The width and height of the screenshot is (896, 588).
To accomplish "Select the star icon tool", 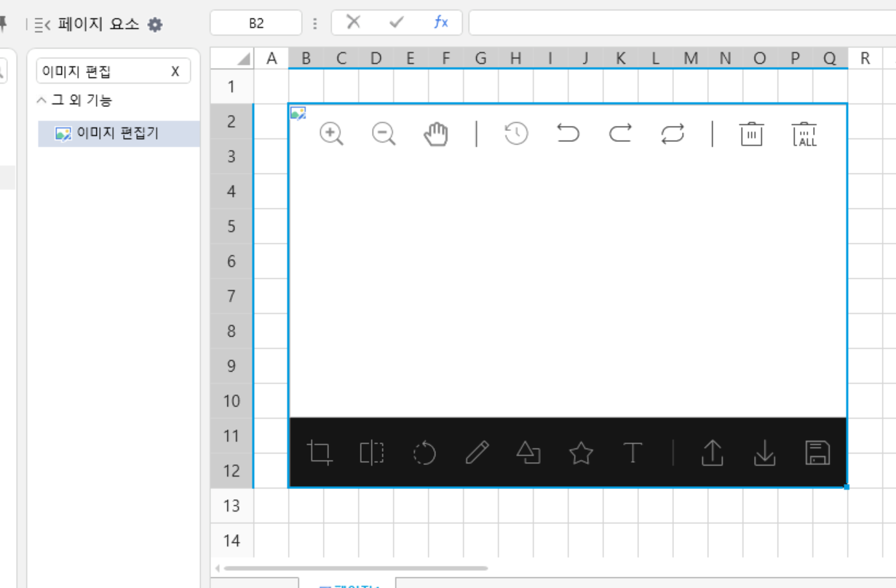I will (581, 453).
